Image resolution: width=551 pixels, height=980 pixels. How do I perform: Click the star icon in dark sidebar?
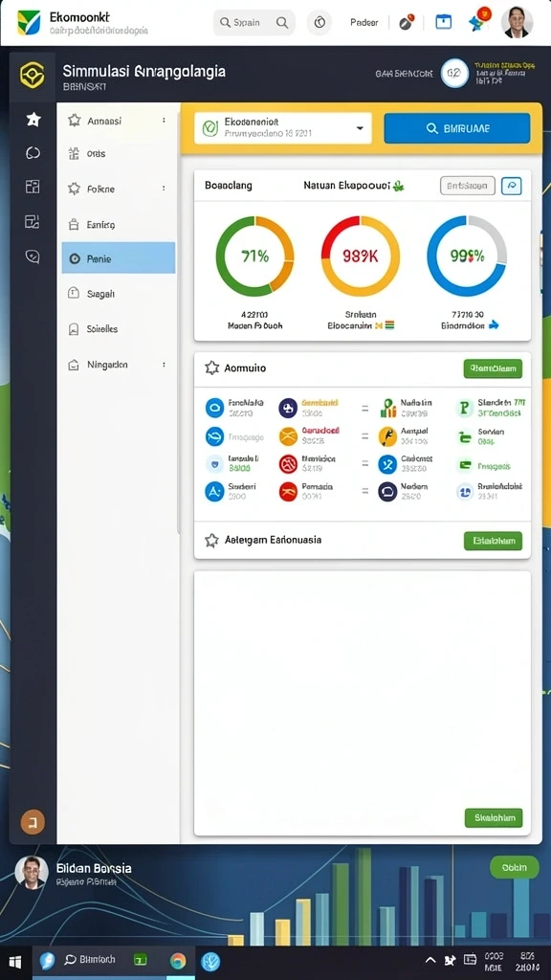point(33,120)
